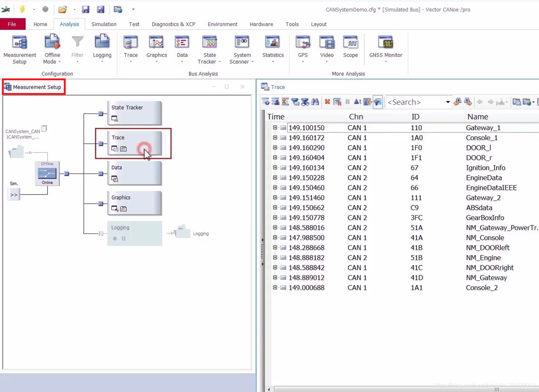
Task: Click the binoculars find icon in Trace toolbar
Action: pos(315,102)
